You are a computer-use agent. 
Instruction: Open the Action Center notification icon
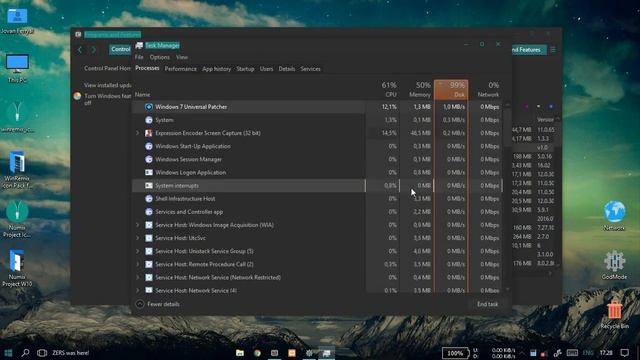pos(624,353)
